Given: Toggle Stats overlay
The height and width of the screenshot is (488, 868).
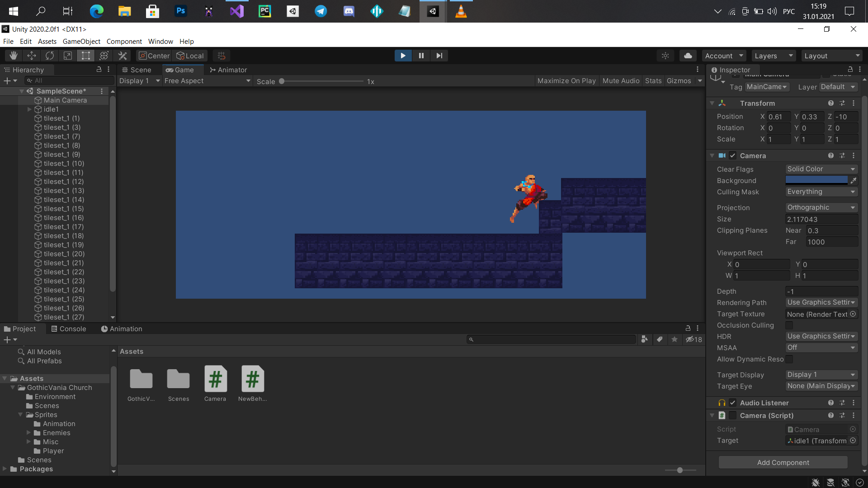Looking at the screenshot, I should click(653, 81).
